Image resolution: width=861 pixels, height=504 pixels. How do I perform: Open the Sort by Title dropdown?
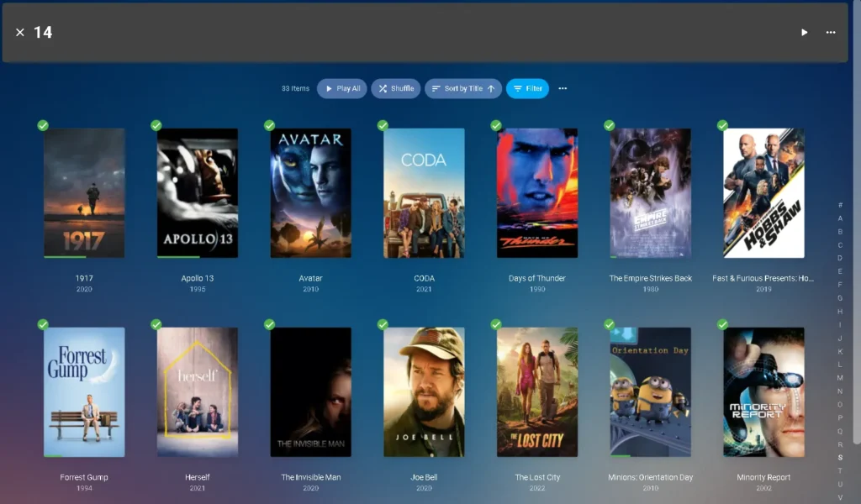coord(463,88)
